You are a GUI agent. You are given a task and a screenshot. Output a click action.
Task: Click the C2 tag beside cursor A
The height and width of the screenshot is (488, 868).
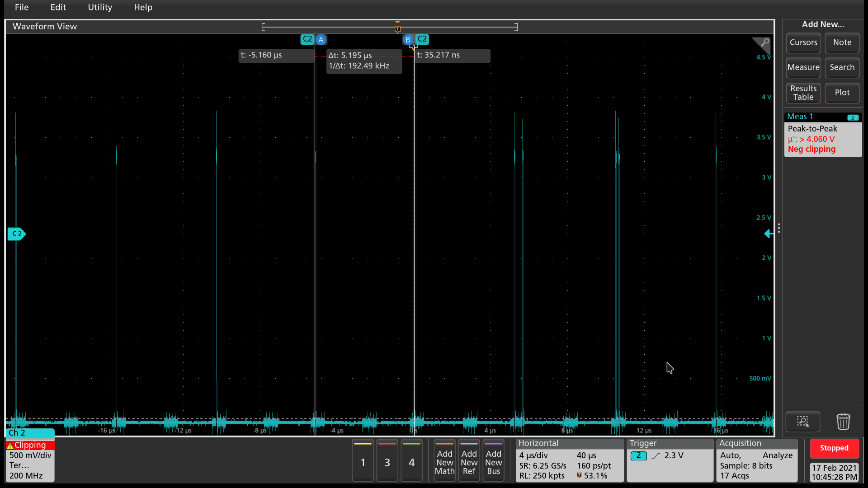coord(307,39)
